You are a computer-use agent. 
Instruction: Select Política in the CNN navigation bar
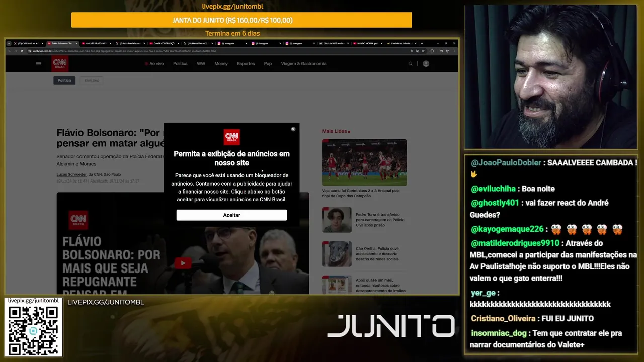pyautogui.click(x=180, y=64)
